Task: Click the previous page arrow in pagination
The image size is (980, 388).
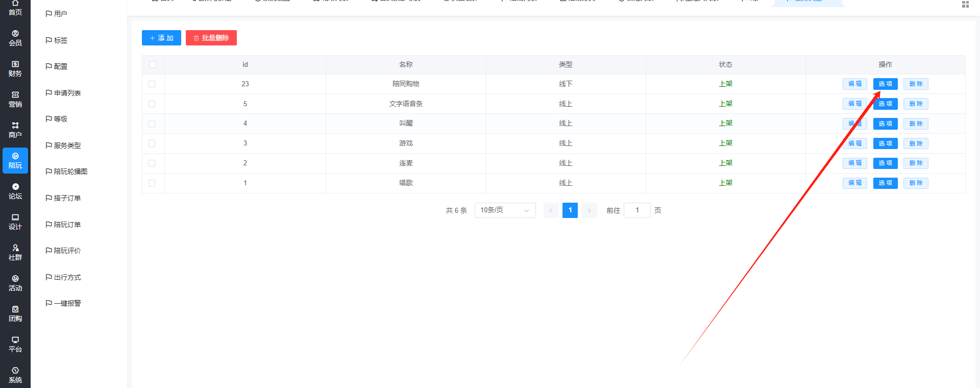Action: tap(551, 210)
